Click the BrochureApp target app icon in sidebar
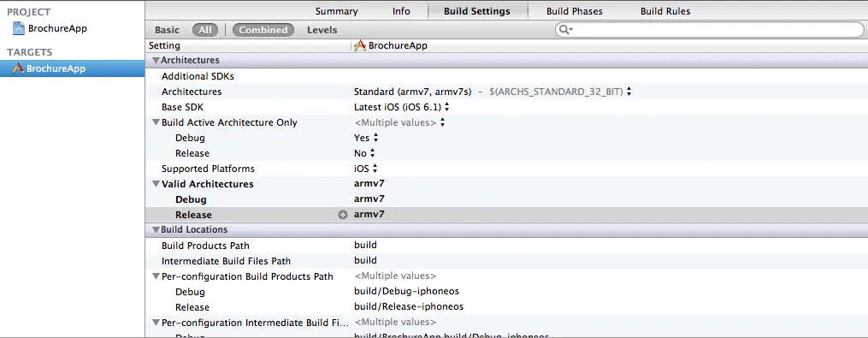 point(18,68)
